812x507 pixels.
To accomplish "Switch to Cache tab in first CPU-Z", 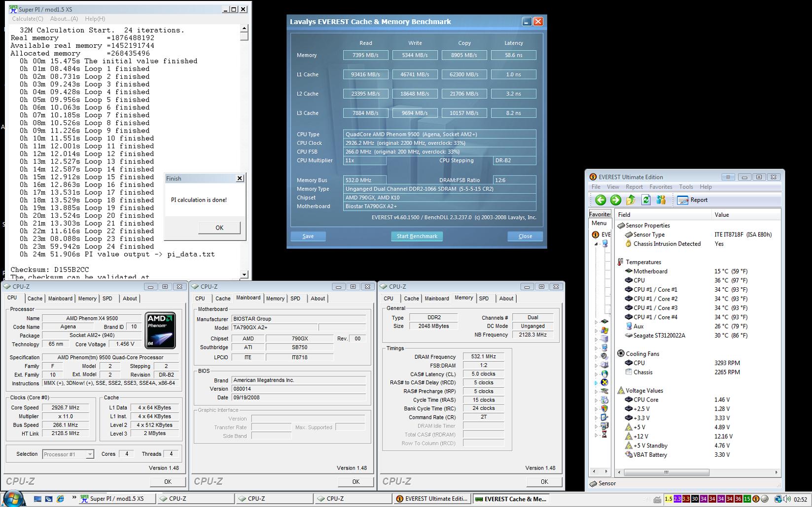I will [35, 299].
